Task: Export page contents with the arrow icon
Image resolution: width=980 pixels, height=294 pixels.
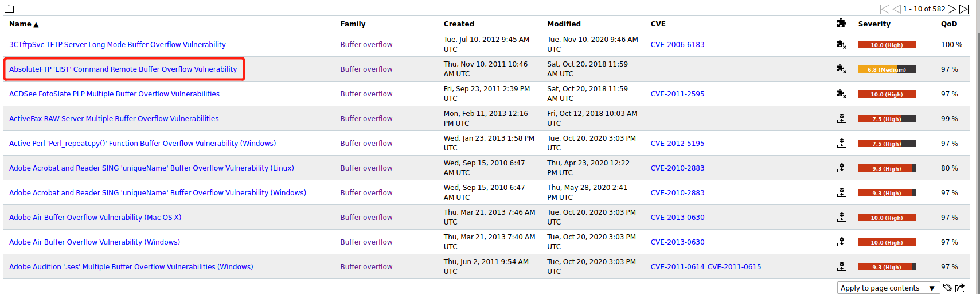Action: [960, 288]
